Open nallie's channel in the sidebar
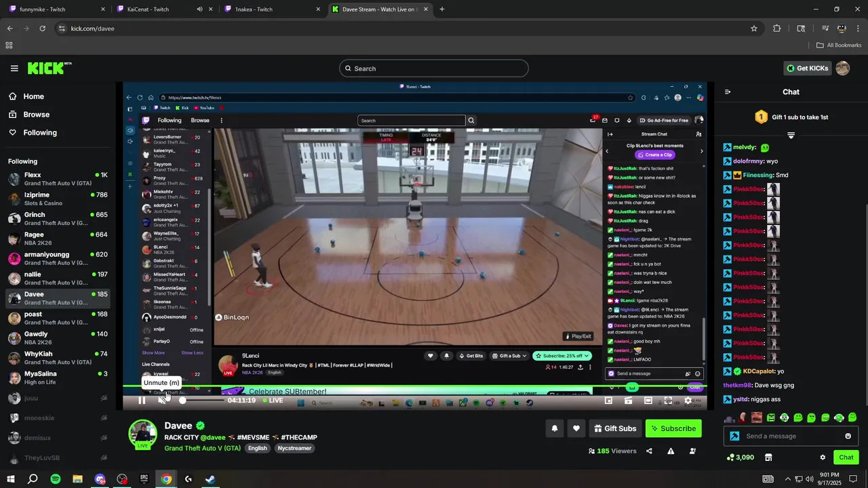868x488 pixels. (x=58, y=279)
